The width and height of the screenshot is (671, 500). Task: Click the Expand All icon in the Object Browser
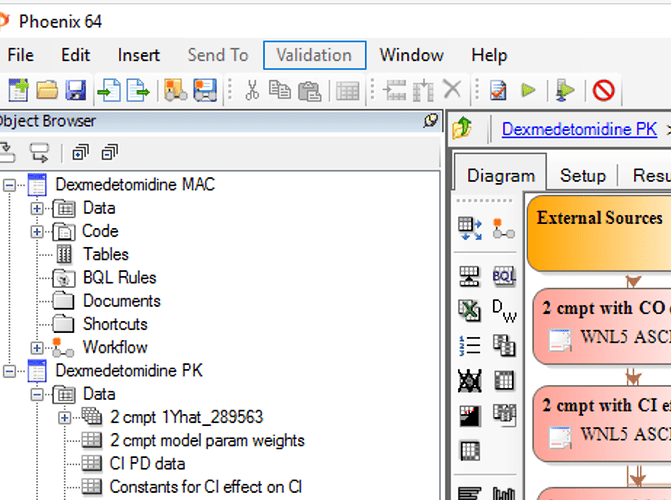click(x=80, y=152)
